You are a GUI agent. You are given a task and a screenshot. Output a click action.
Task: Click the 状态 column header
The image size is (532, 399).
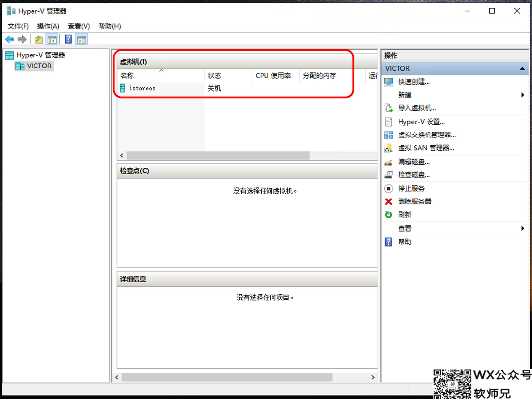(229, 76)
